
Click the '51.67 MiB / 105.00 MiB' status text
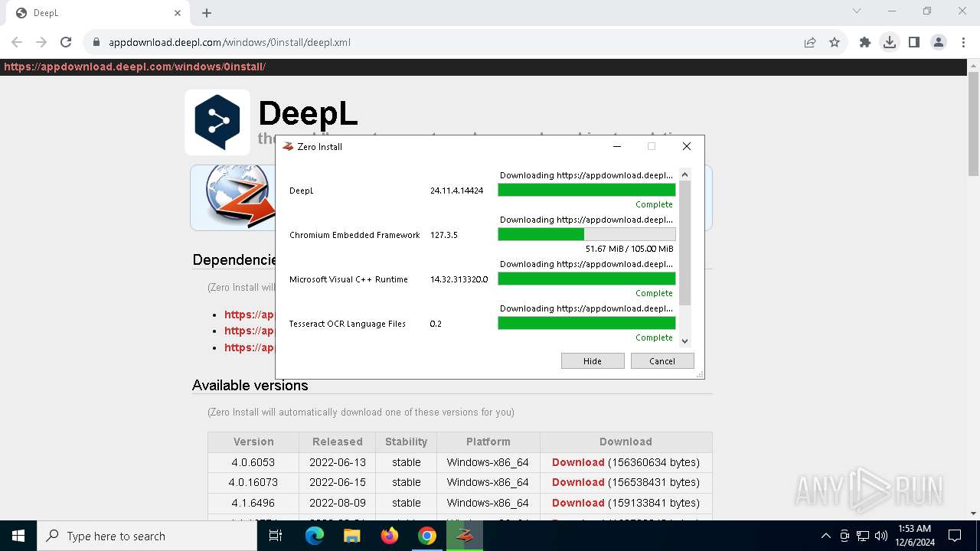(x=629, y=249)
